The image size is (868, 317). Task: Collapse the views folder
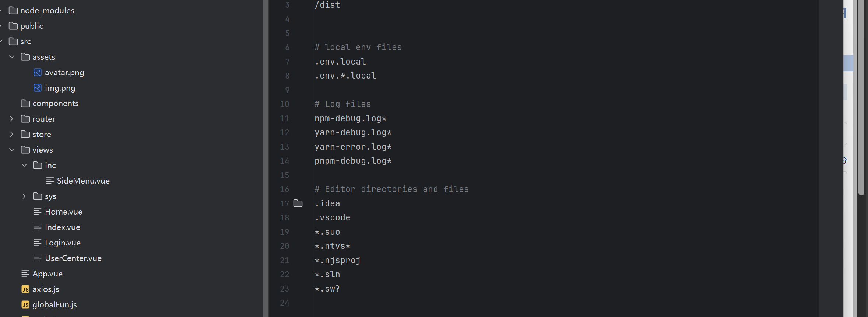(x=12, y=150)
